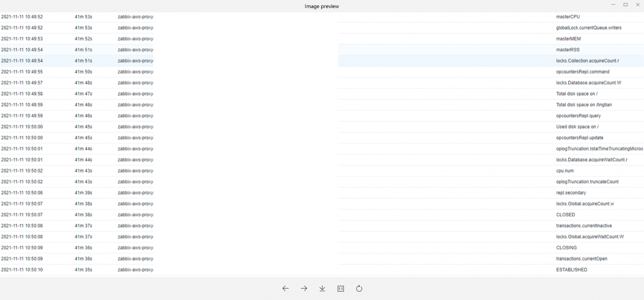Select 'transactions.currentOpen' item
The width and height of the screenshot is (644, 300).
582,259
